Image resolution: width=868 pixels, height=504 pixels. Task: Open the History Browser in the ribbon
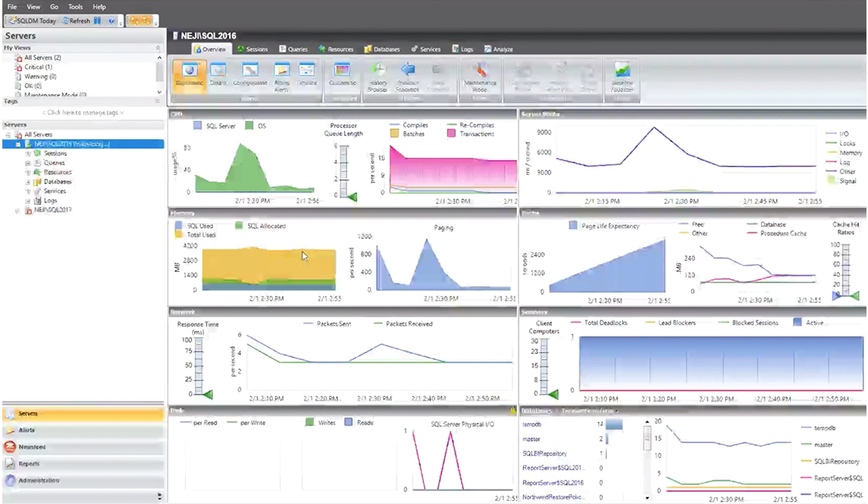(x=378, y=75)
